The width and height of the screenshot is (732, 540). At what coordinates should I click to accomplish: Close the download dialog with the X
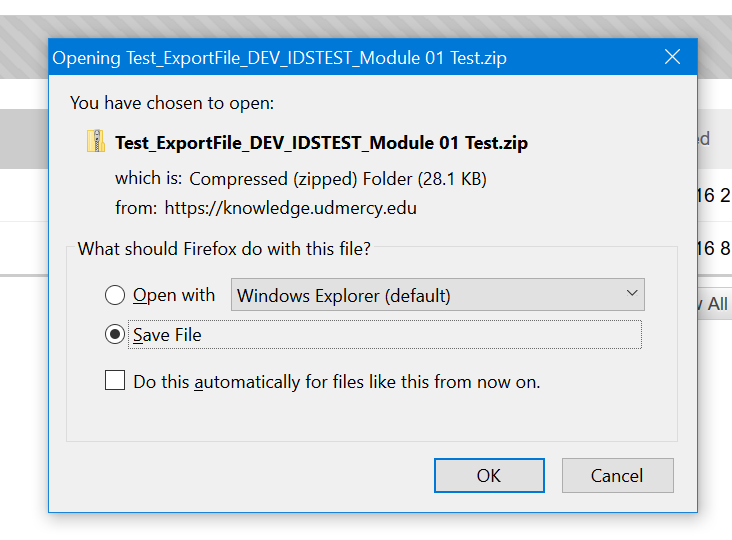672,57
